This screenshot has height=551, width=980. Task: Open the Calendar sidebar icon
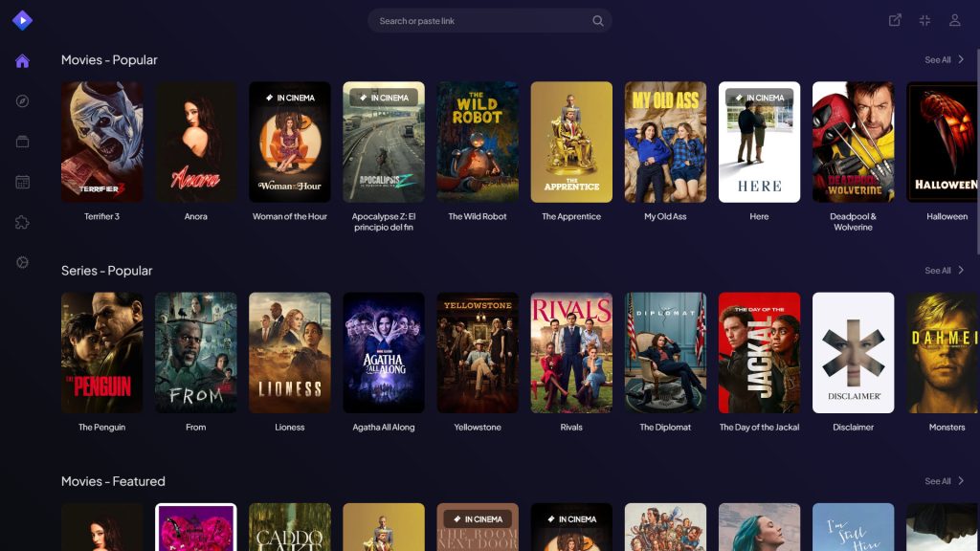(x=23, y=182)
